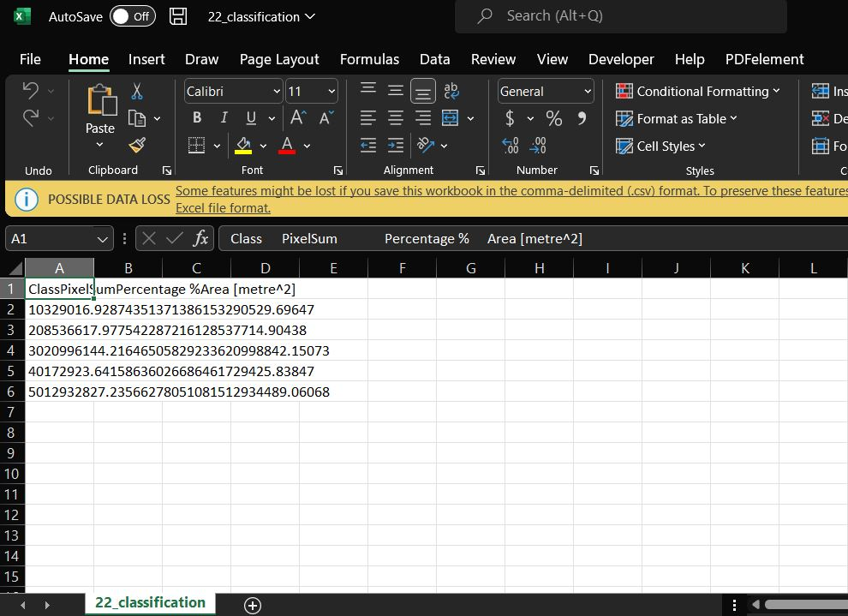The image size is (848, 616).
Task: Click the yellow Fill Color swatch
Action: (x=243, y=146)
